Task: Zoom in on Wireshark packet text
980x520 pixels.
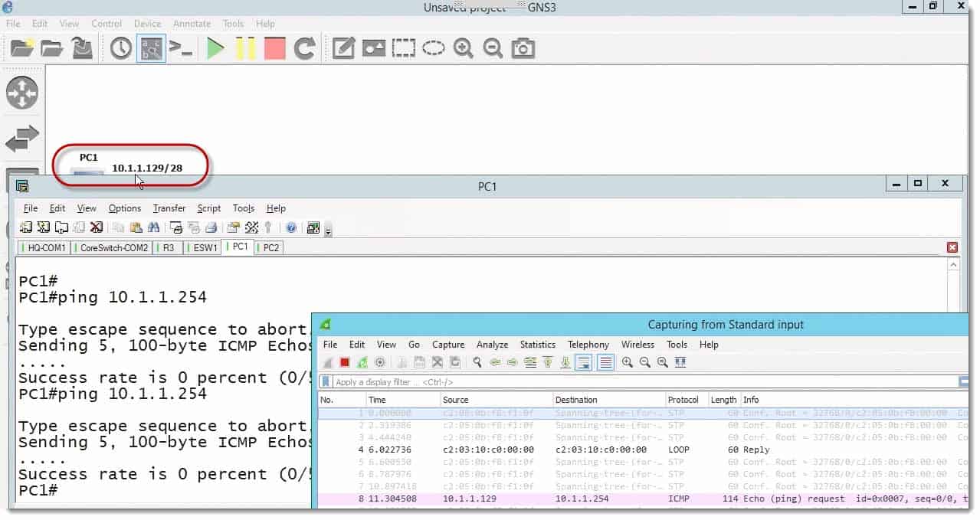Action: point(628,363)
